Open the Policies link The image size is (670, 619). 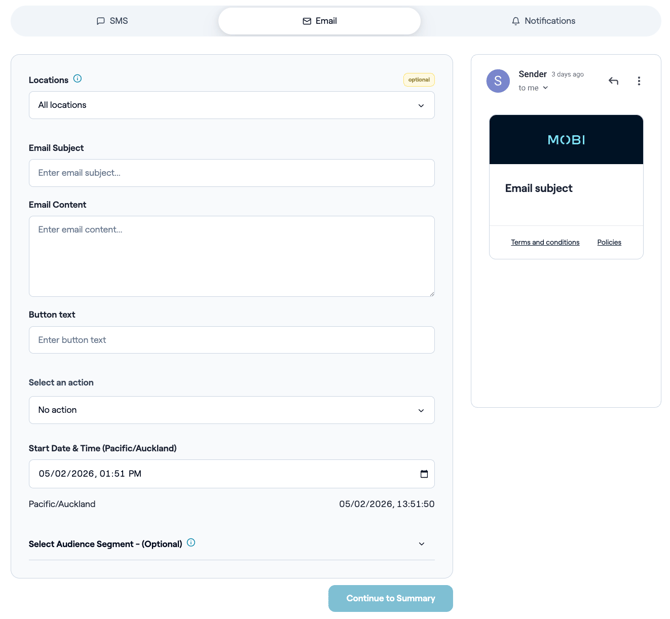tap(609, 242)
